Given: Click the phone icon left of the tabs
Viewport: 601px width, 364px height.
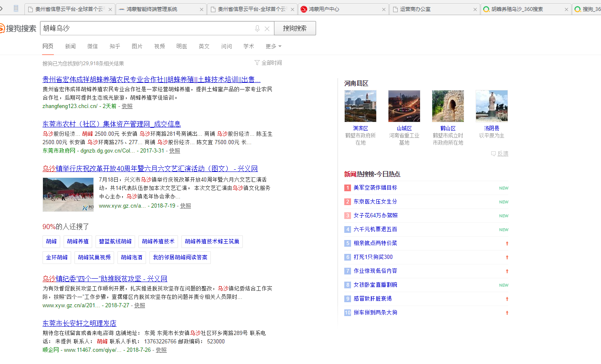Looking at the screenshot, I should pos(16,8).
